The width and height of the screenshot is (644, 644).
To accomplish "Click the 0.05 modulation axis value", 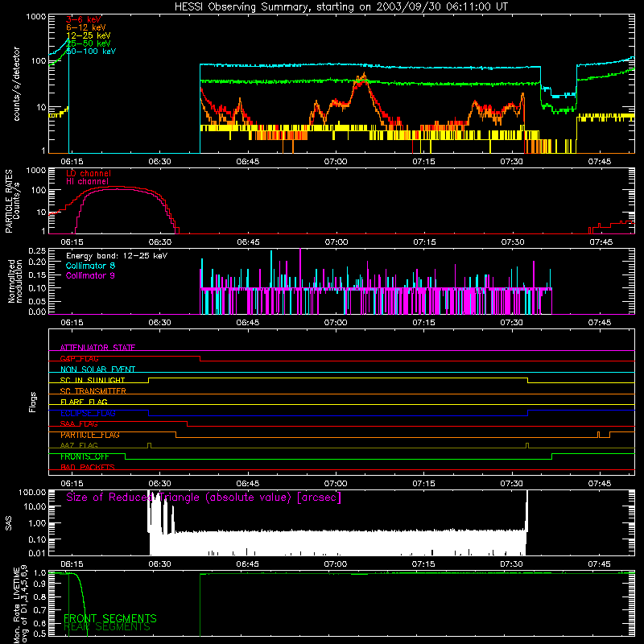I will [37, 301].
